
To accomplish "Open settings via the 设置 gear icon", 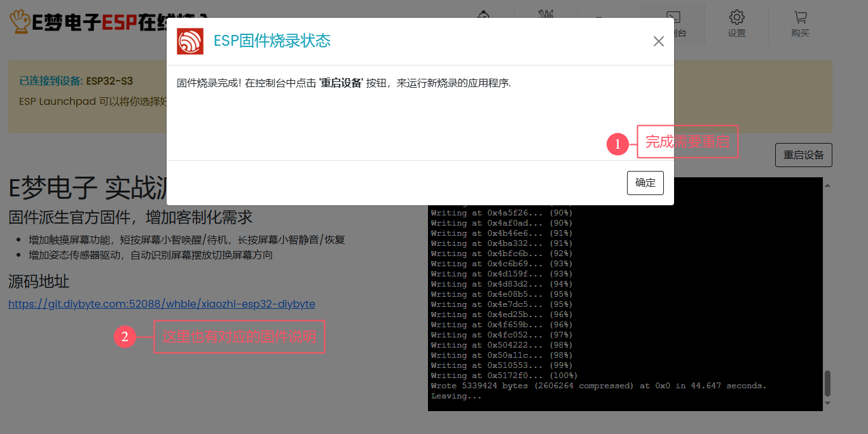I will pos(736,17).
